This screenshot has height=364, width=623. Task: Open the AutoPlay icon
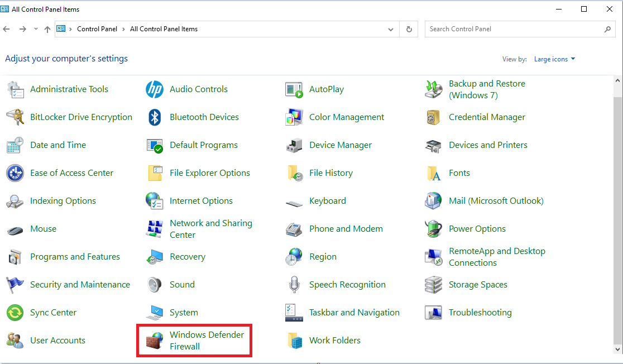click(294, 89)
